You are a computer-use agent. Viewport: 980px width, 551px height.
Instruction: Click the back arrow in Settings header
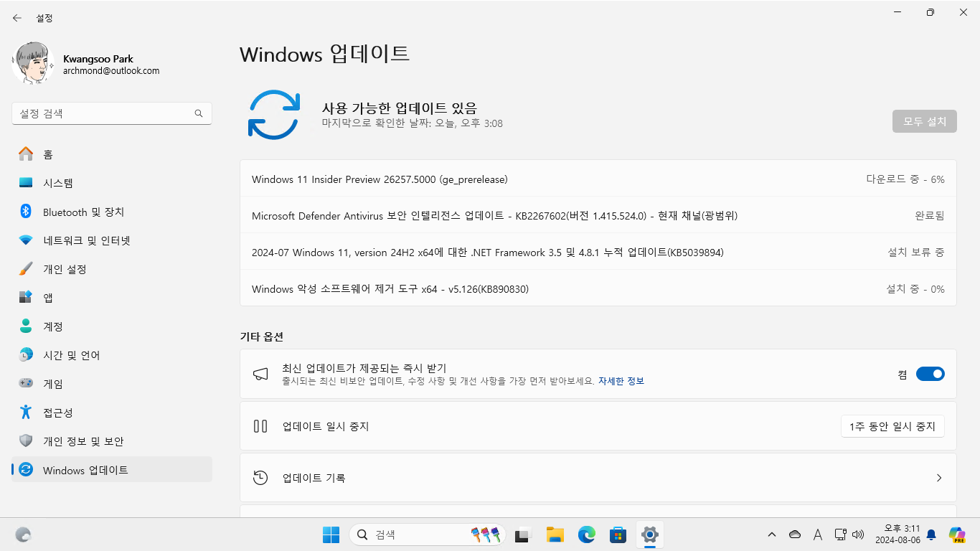pyautogui.click(x=17, y=18)
